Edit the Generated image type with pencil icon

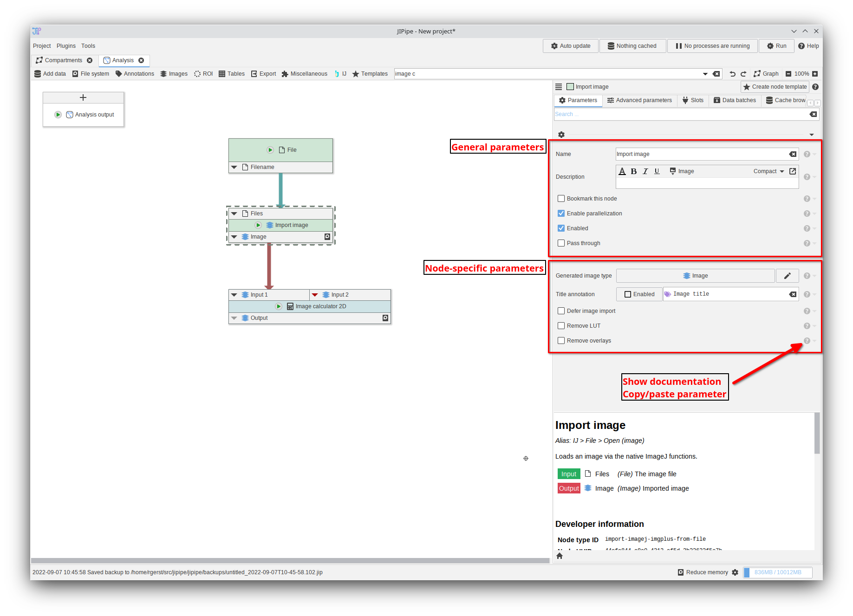[787, 275]
